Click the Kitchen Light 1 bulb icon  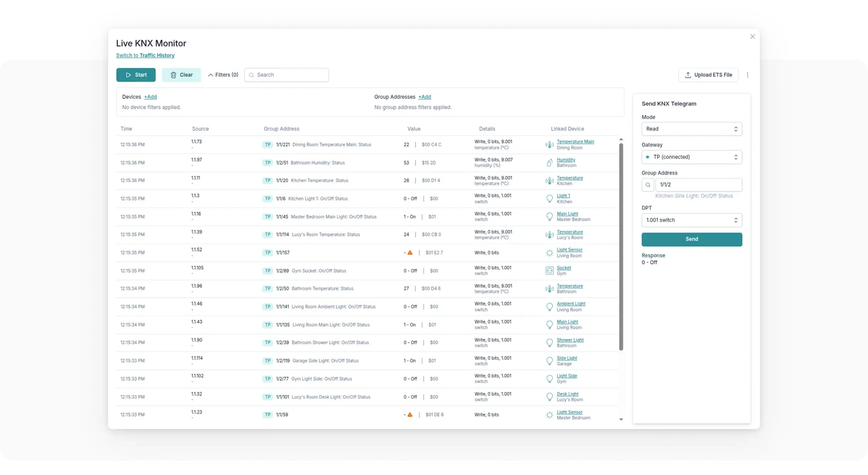pyautogui.click(x=549, y=199)
